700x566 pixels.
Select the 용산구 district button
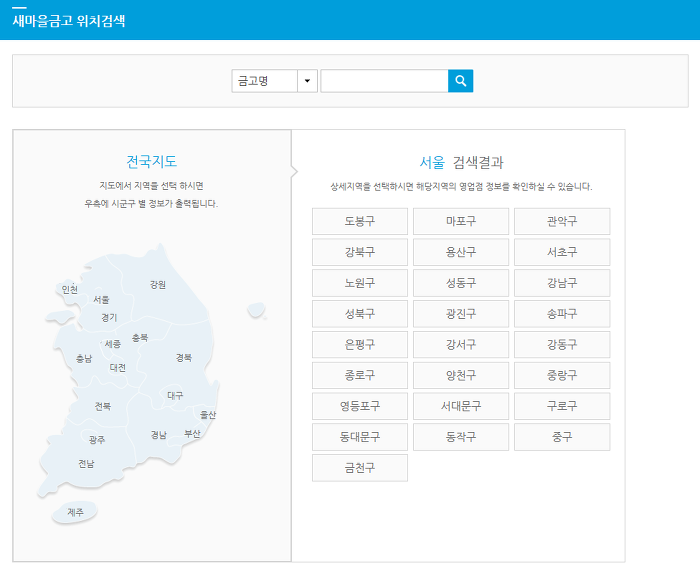point(461,252)
